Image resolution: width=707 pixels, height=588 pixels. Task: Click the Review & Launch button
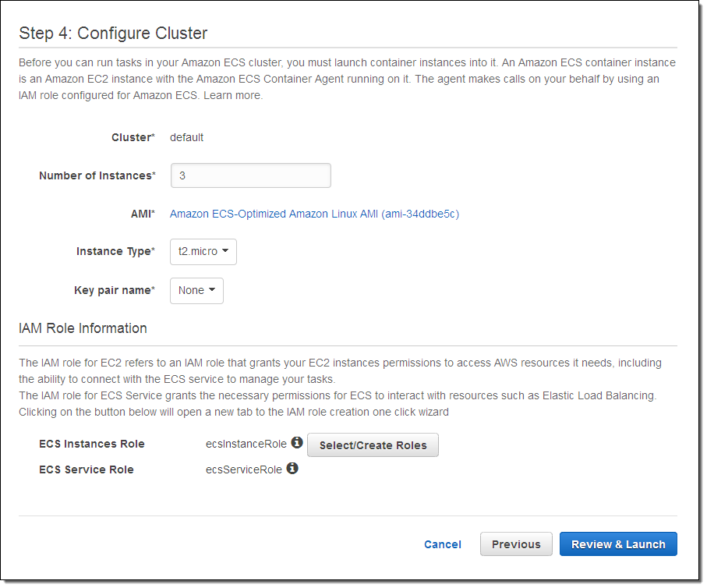coord(618,544)
